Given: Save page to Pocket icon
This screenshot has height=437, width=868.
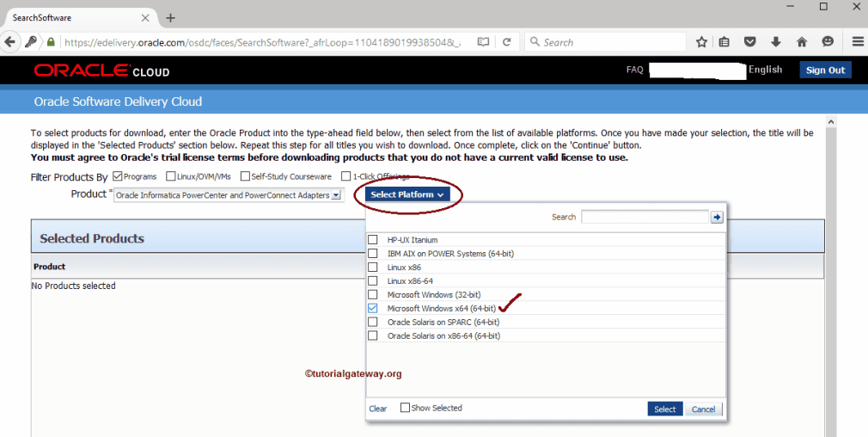Looking at the screenshot, I should point(749,42).
